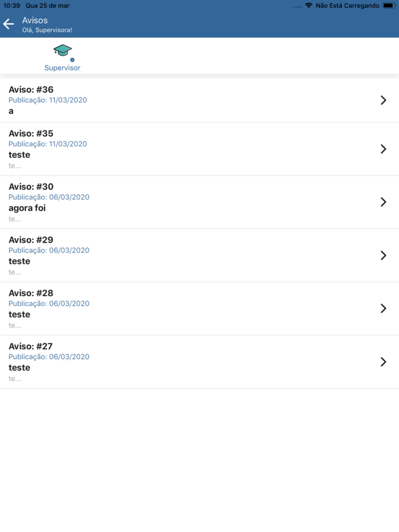Click chevron on the Aviso #28 row
This screenshot has width=399, height=532.
[x=383, y=309]
